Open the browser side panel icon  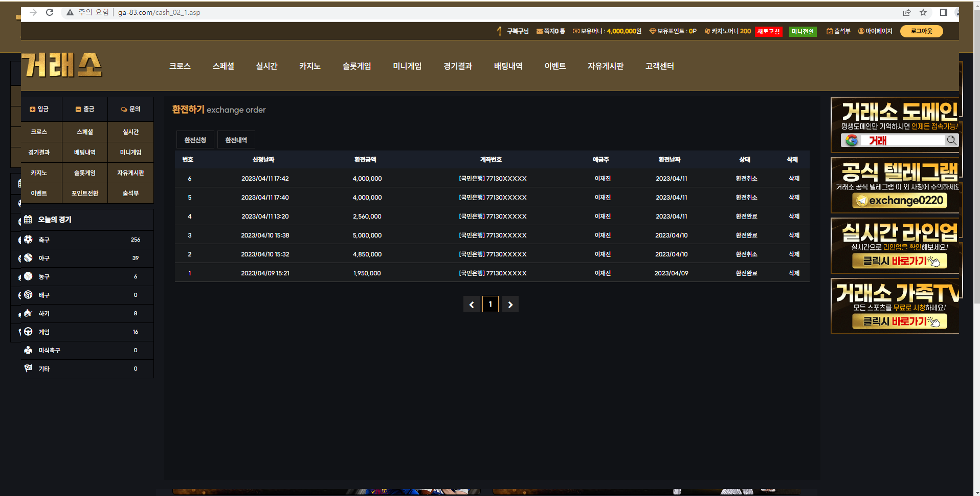pos(944,12)
